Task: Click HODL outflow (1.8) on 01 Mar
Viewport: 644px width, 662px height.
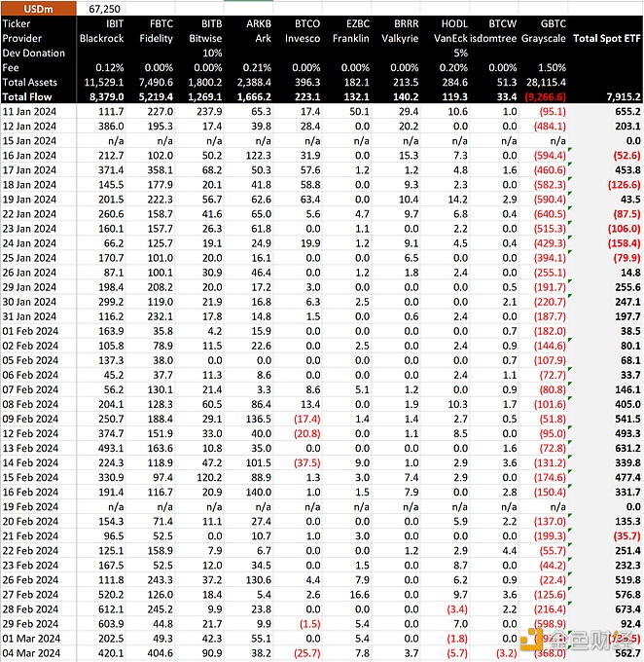Action: [x=457, y=639]
